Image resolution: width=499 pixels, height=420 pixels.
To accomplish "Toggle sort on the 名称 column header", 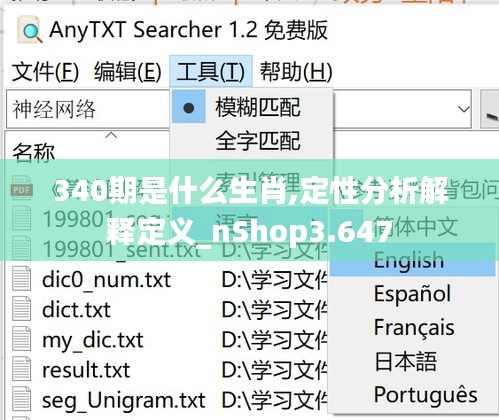I will [x=33, y=153].
